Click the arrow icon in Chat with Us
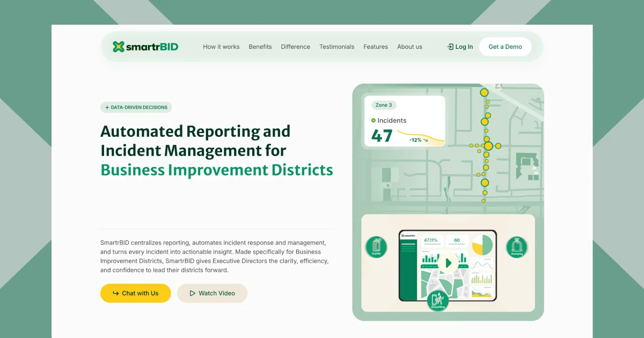The image size is (644, 338). click(x=116, y=293)
